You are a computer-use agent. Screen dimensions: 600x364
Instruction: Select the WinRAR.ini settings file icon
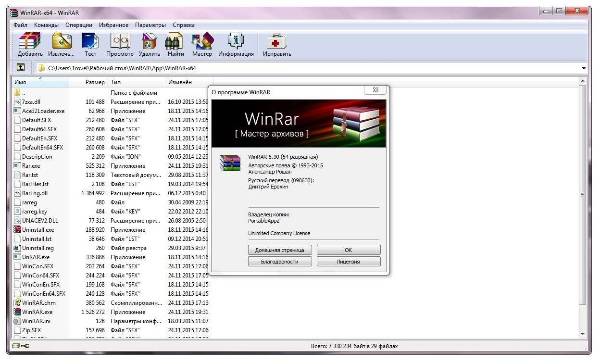(18, 321)
